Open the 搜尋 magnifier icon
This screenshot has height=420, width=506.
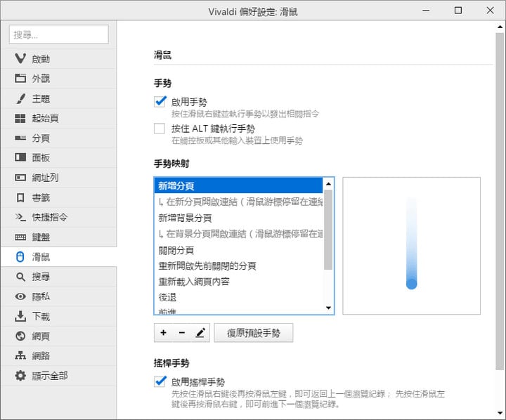[20, 277]
